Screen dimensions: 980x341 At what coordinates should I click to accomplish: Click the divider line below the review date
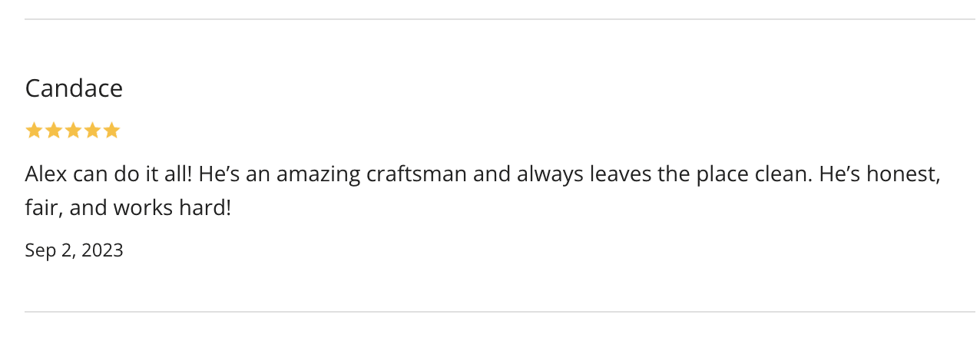pos(499,312)
